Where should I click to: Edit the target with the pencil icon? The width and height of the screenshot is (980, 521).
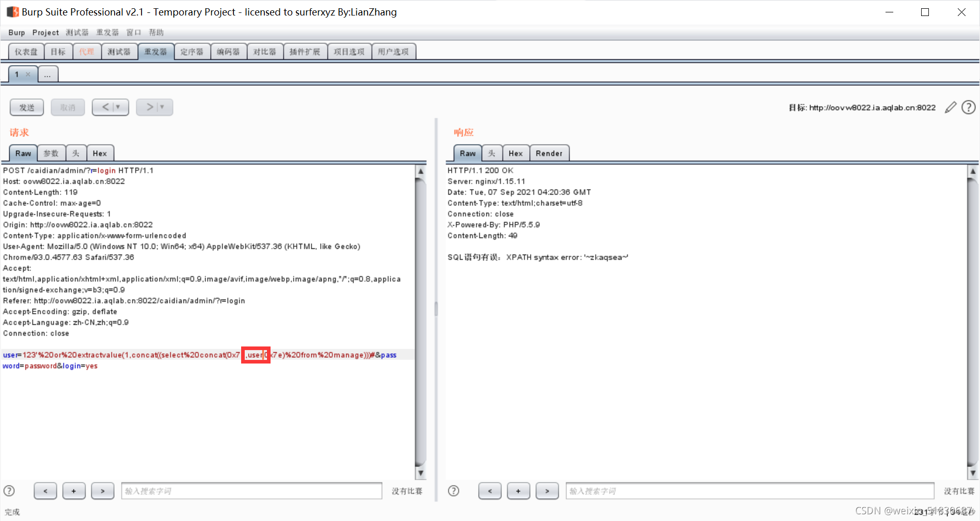pos(951,107)
